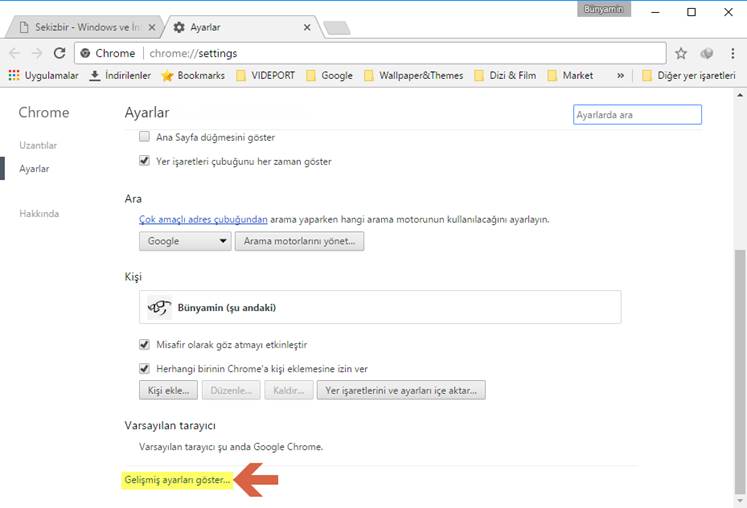Open the VIDEPORT bookmark folder
Viewport: 747px width, 508px height.
tap(265, 75)
